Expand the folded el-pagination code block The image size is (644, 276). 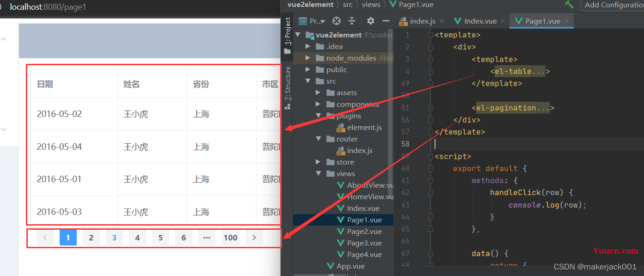[430, 108]
